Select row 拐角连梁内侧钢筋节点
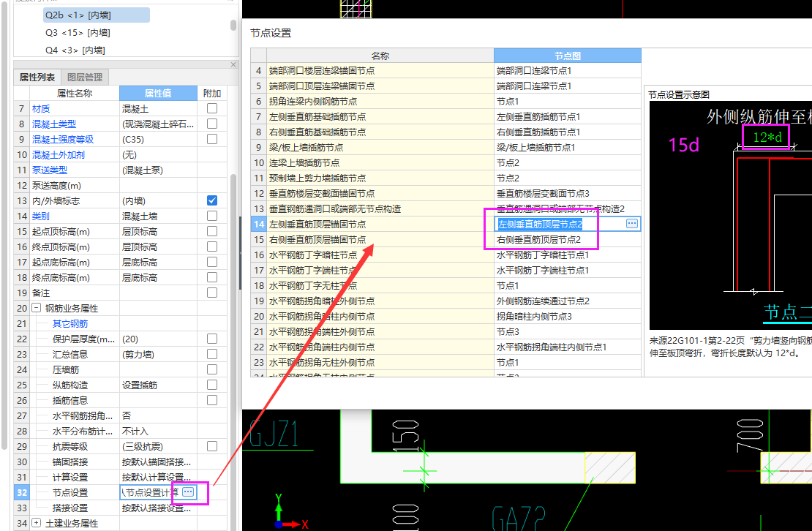The image size is (812, 531). [380, 101]
